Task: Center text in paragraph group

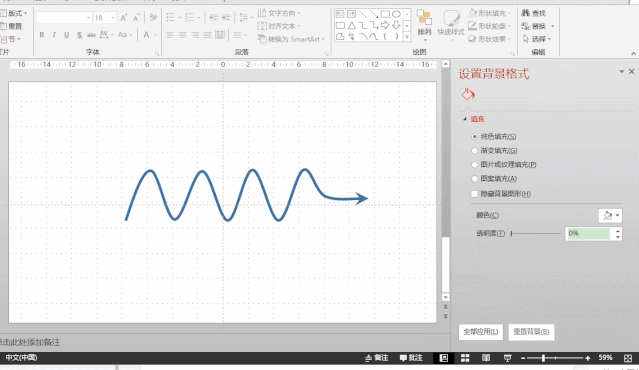Action: (183, 35)
